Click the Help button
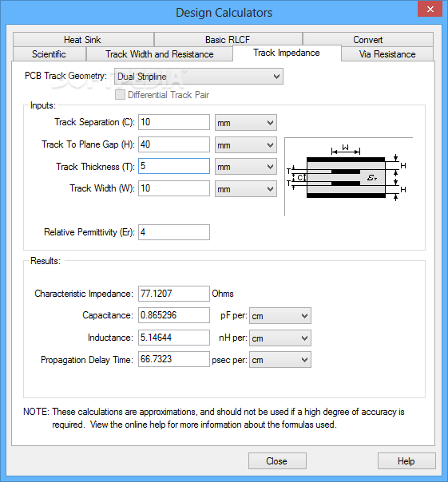This screenshot has width=448, height=482. (406, 460)
